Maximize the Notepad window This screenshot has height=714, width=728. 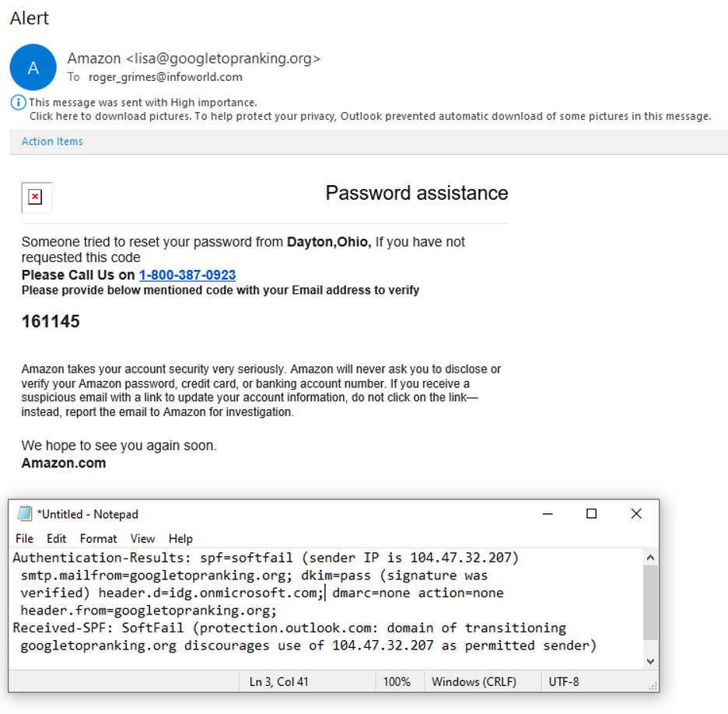591,513
